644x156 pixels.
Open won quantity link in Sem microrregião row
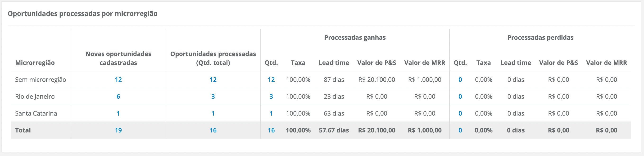(x=271, y=80)
